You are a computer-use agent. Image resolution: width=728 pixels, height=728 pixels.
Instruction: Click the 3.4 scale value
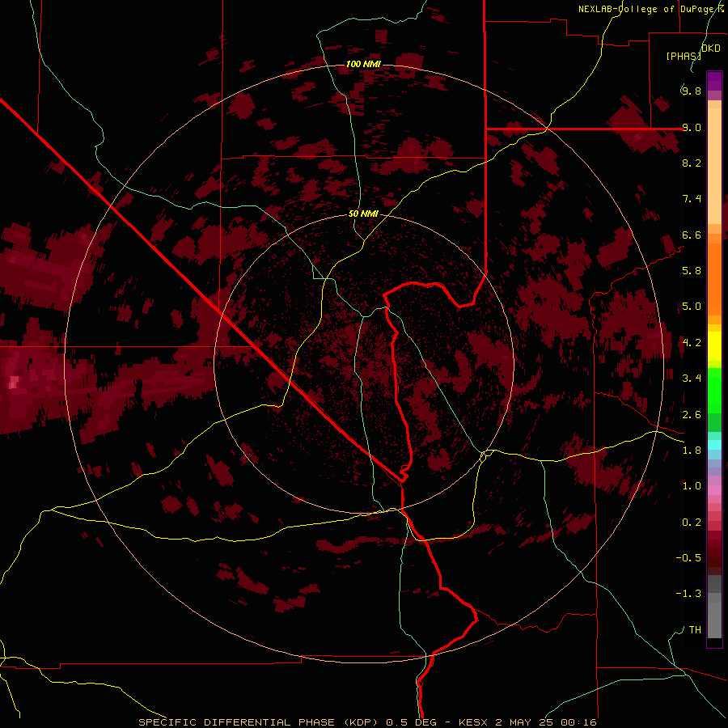coord(692,379)
